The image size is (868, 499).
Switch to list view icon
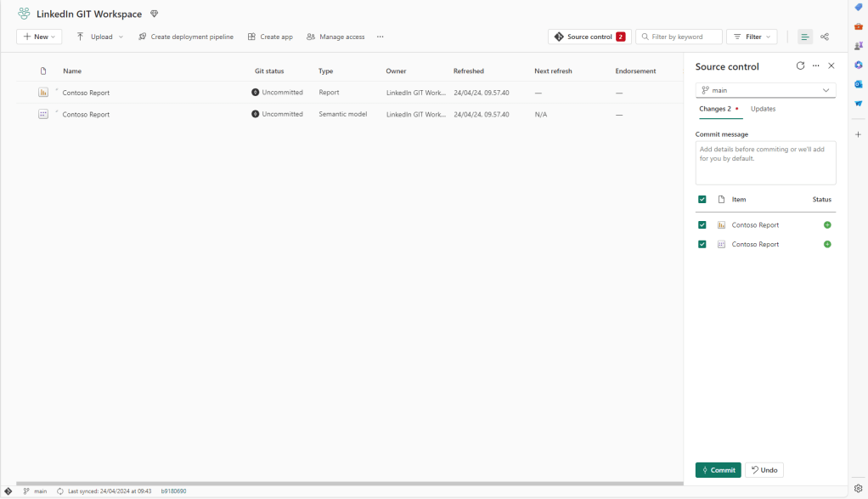click(804, 37)
